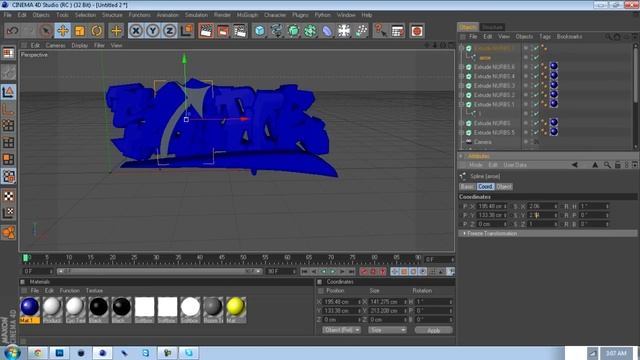640x360 pixels.
Task: Click the Apply button in Coordinates
Action: point(433,330)
